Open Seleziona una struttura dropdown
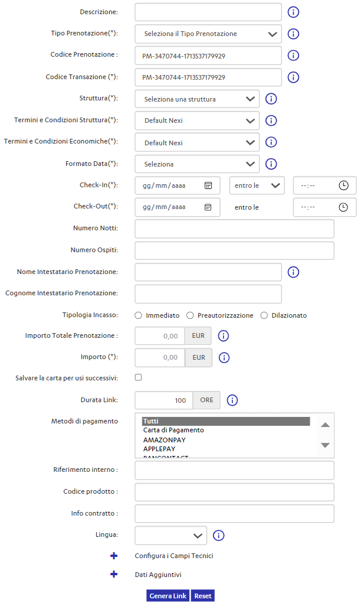Viewport: 364px width, 603px height. 197,99
